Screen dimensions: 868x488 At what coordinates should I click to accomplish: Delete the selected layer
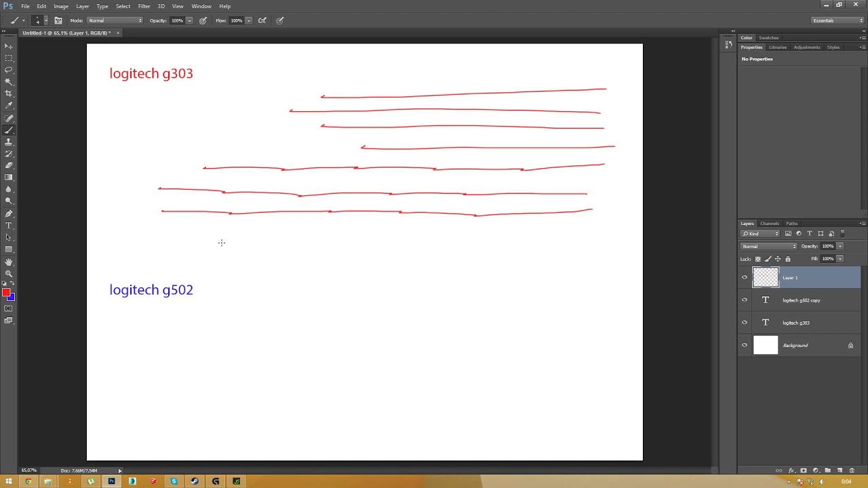[852, 470]
